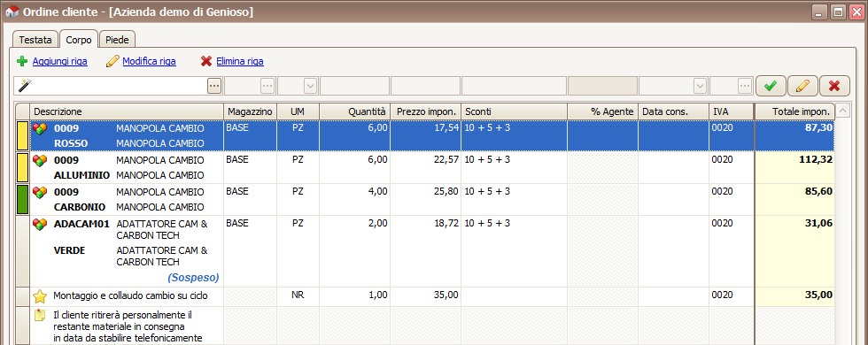Select the 87,30 total cell
This screenshot has width=868, height=345.
point(795,135)
